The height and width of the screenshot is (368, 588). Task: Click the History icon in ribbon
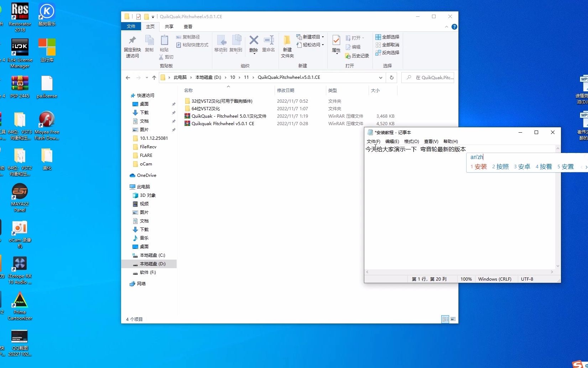[357, 56]
